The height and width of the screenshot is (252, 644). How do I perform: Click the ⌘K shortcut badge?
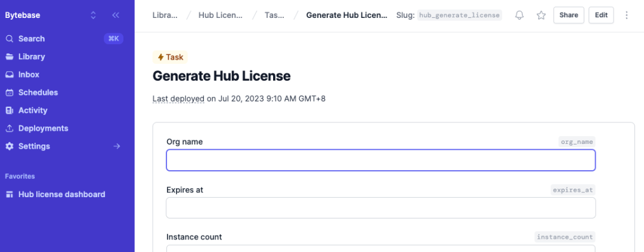[113, 39]
